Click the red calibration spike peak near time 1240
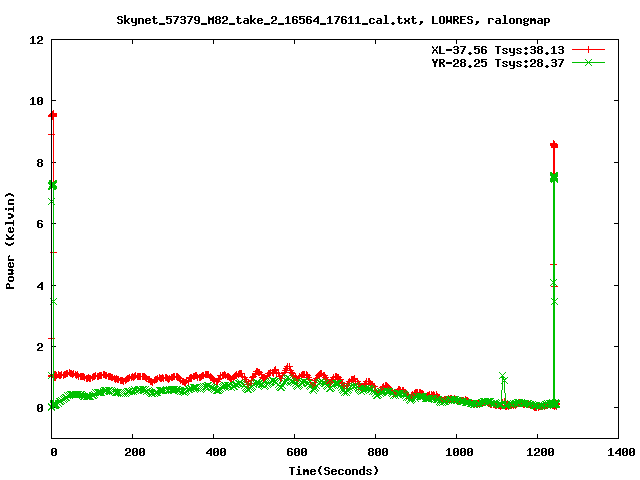The image size is (640, 480). click(x=554, y=145)
